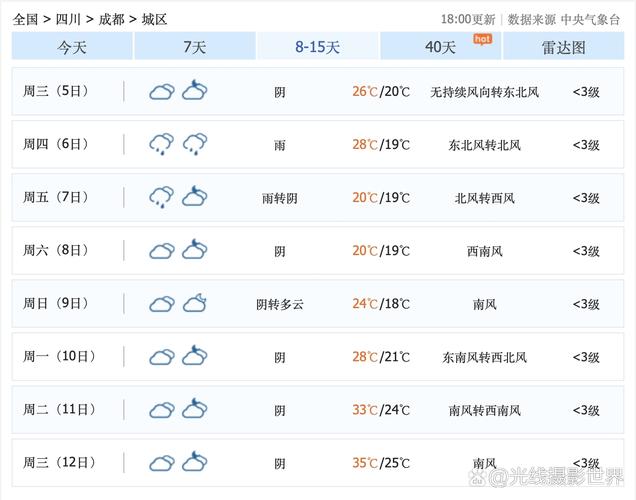This screenshot has height=500, width=636.
Task: Click temperature 33℃/24℃
Action: click(381, 410)
